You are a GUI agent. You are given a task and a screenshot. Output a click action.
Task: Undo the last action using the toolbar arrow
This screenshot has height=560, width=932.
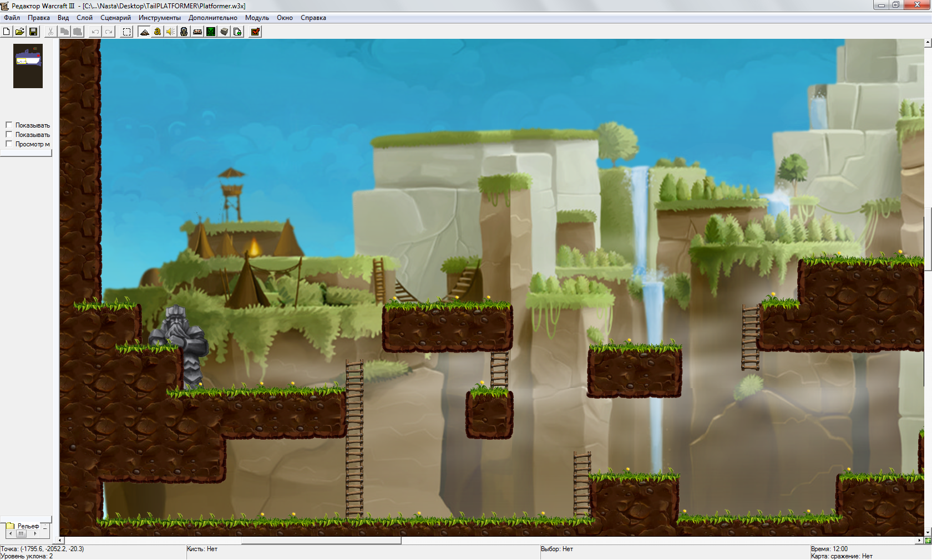[95, 32]
